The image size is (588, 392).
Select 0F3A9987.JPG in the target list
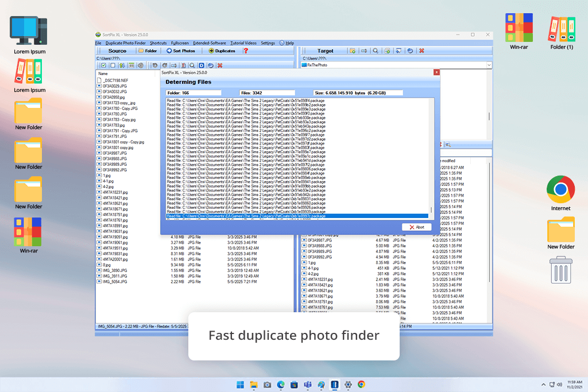320,240
